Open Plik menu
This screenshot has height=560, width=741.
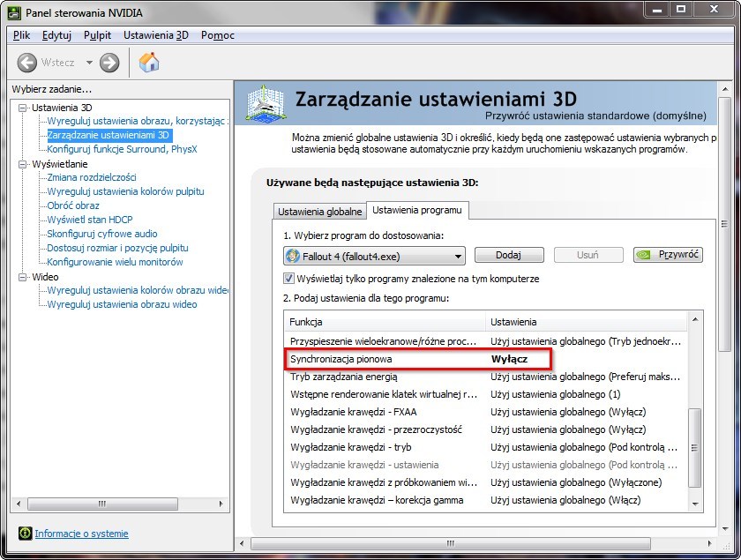21,35
